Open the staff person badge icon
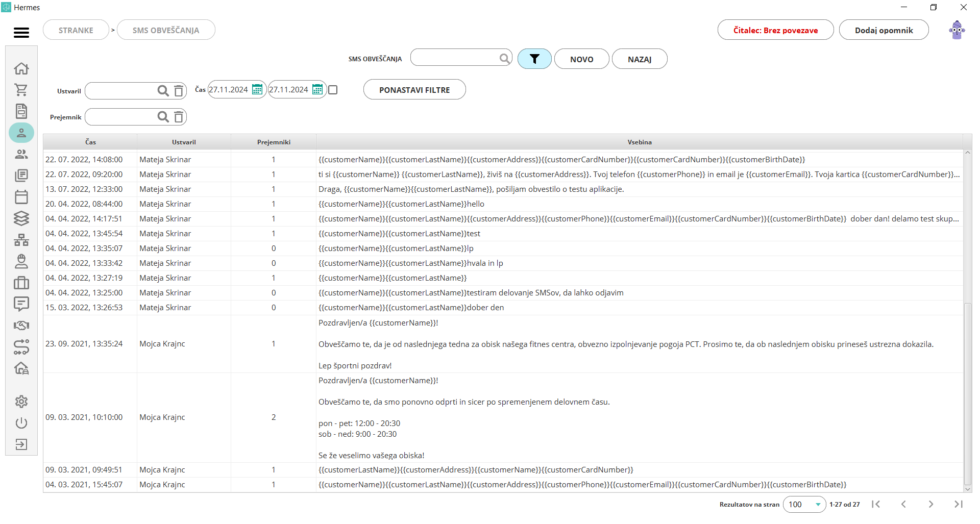The width and height of the screenshot is (980, 524). pyautogui.click(x=21, y=261)
